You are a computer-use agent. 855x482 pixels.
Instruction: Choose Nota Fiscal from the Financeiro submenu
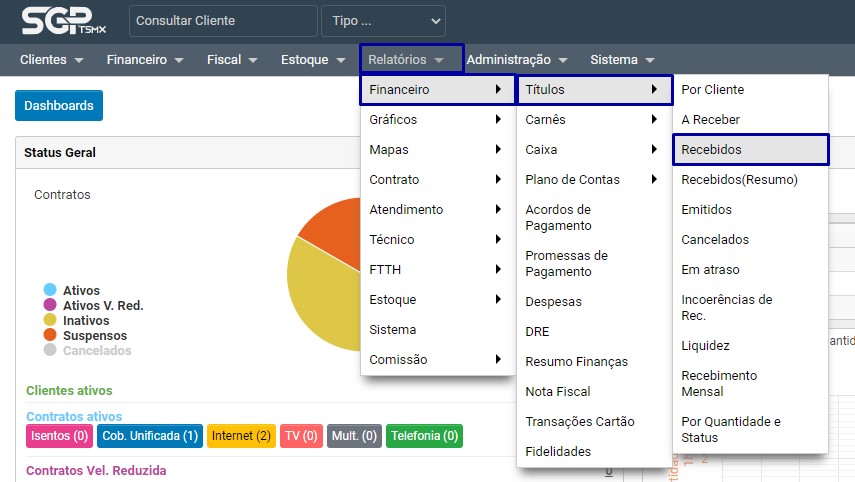(558, 392)
